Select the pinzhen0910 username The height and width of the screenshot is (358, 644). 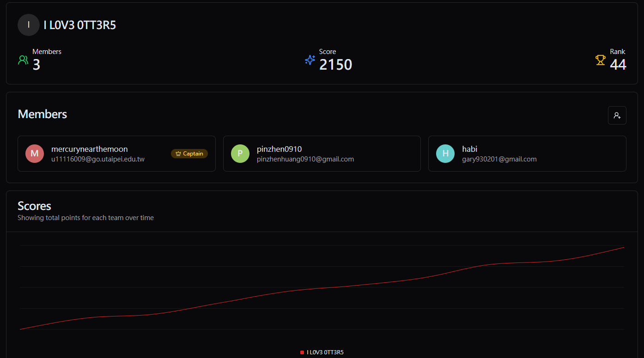click(x=279, y=149)
